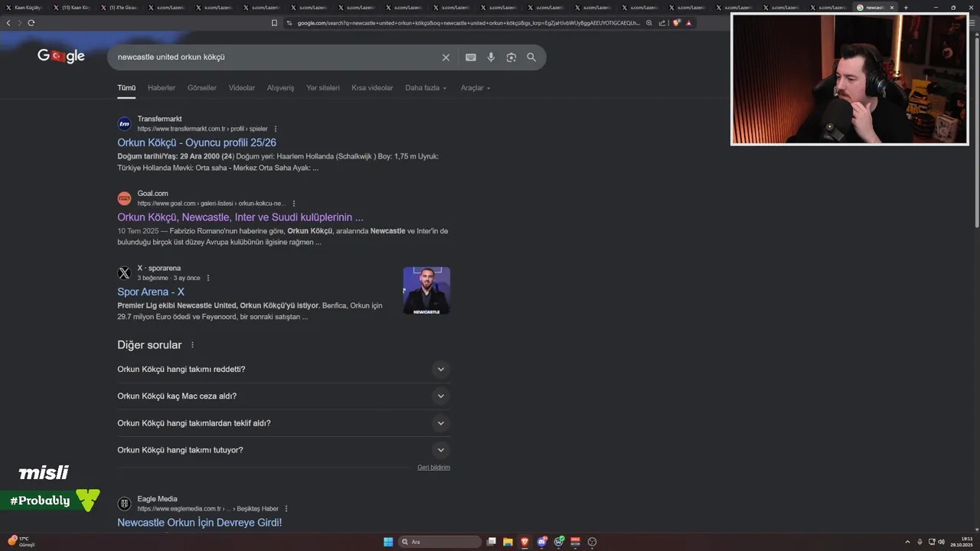Image resolution: width=980 pixels, height=551 pixels.
Task: Open the Windows Start menu
Action: coord(388,542)
